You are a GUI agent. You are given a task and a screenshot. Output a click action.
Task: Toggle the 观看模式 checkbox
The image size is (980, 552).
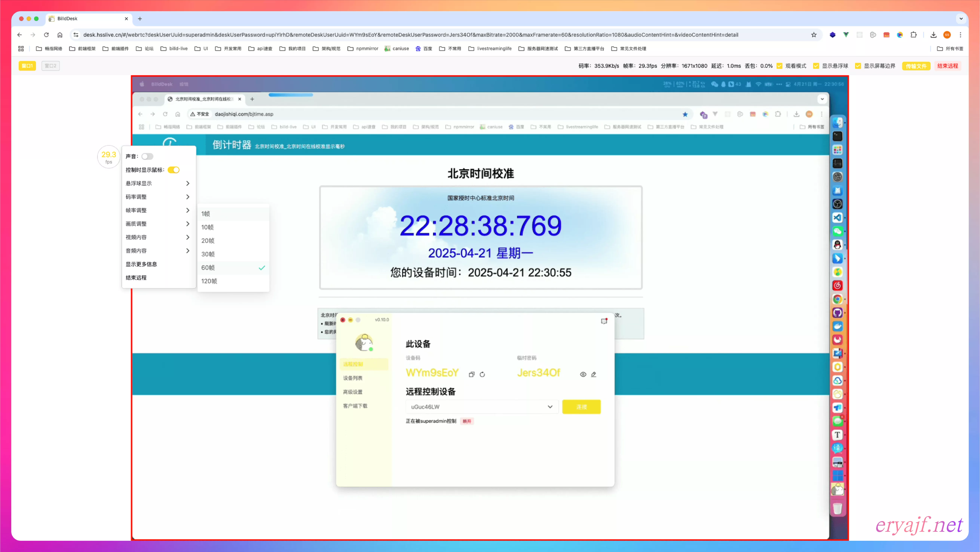pyautogui.click(x=779, y=66)
